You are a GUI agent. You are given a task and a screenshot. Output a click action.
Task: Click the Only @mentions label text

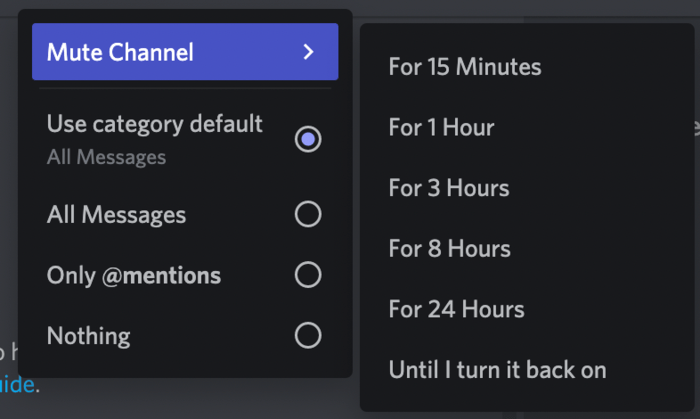tap(134, 275)
